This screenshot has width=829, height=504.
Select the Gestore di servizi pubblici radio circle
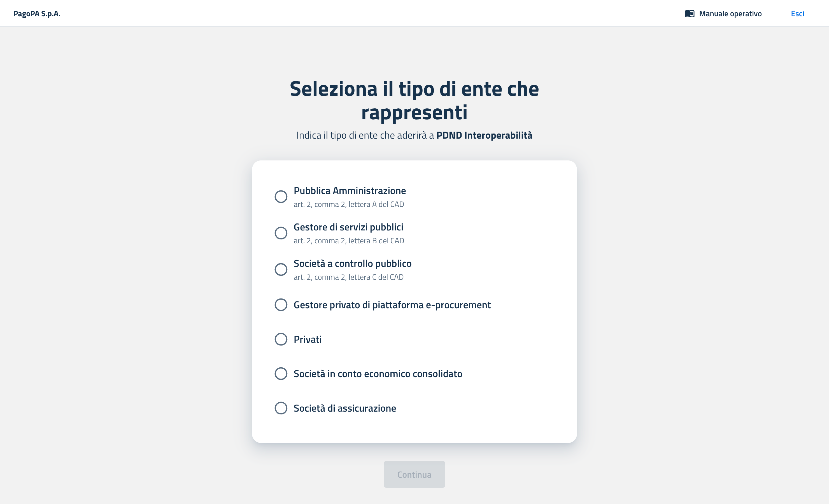pos(281,233)
